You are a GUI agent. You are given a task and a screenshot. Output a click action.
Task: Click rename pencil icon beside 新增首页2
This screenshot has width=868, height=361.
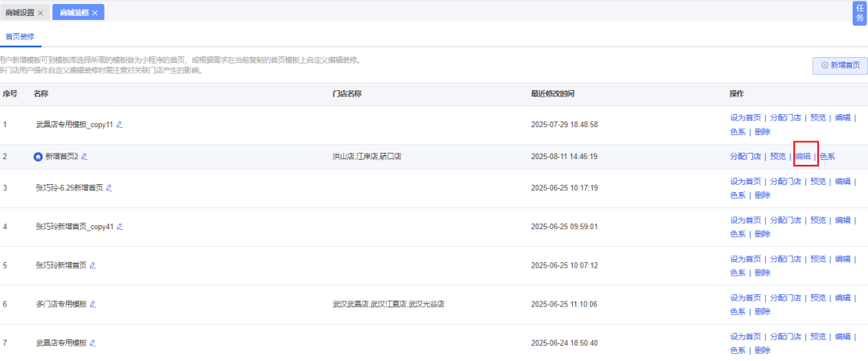click(x=84, y=157)
